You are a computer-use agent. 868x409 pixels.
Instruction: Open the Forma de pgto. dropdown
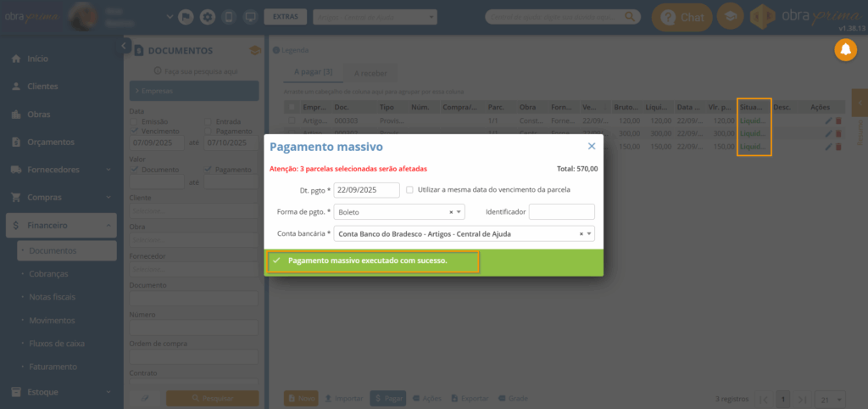(459, 212)
